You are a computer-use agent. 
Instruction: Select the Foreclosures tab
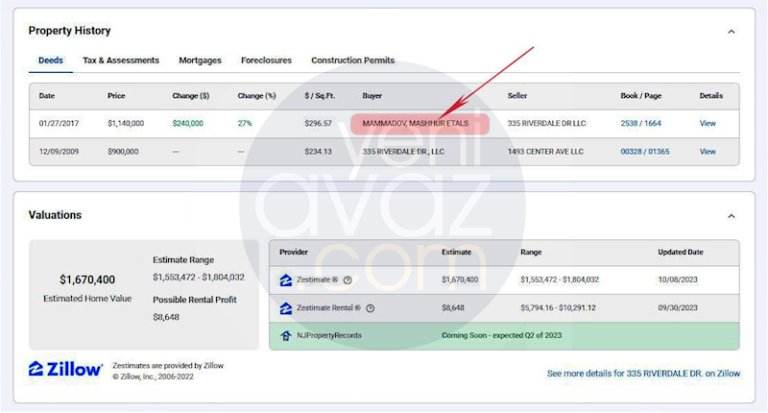pos(266,61)
